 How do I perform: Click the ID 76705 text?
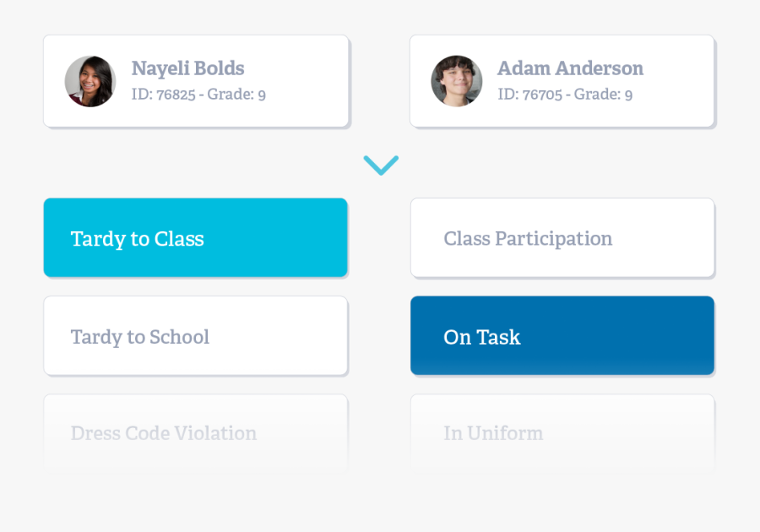[x=529, y=95]
